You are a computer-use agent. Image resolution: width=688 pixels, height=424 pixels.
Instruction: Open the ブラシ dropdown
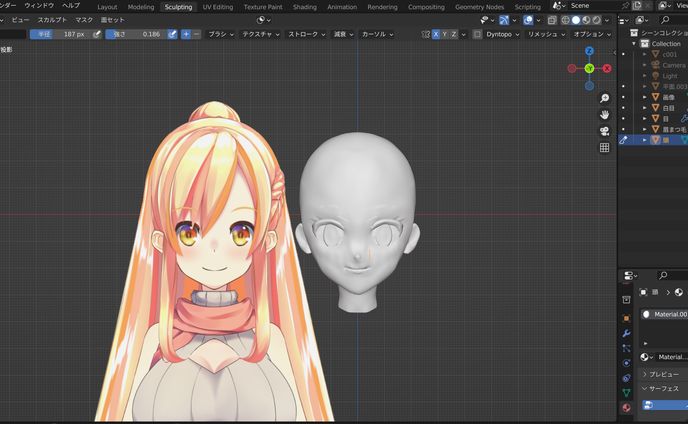tap(221, 34)
